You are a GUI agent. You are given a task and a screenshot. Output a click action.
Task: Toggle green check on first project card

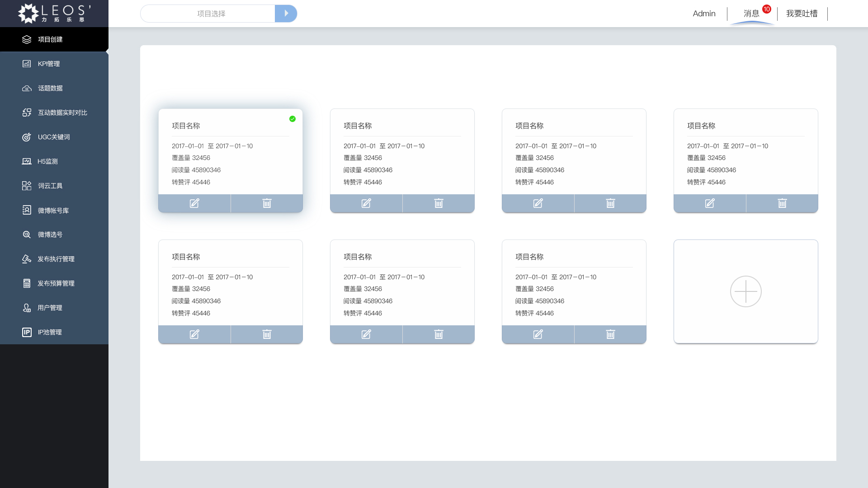click(292, 119)
